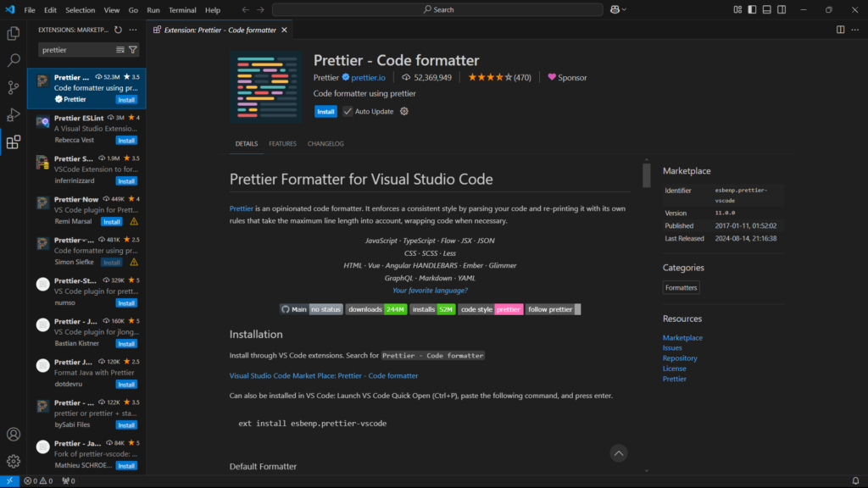Select the Prettier-St... entry by numso
The height and width of the screenshot is (488, 868).
[x=87, y=291]
